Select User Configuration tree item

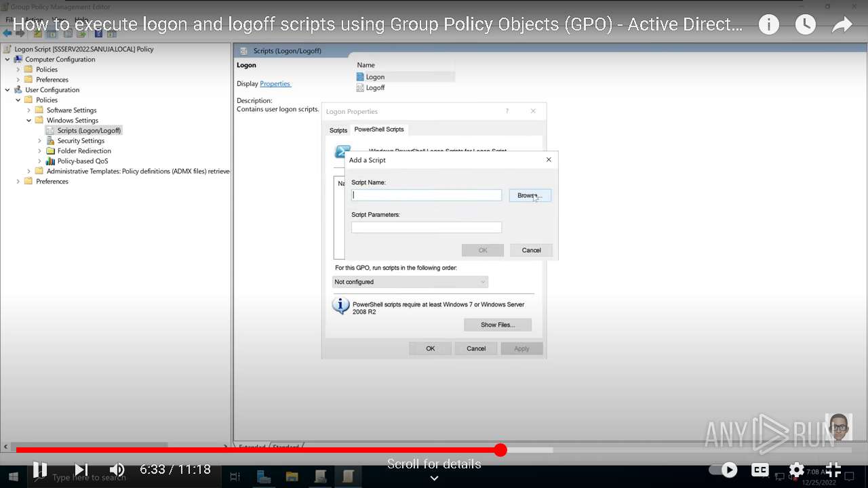[x=52, y=89]
